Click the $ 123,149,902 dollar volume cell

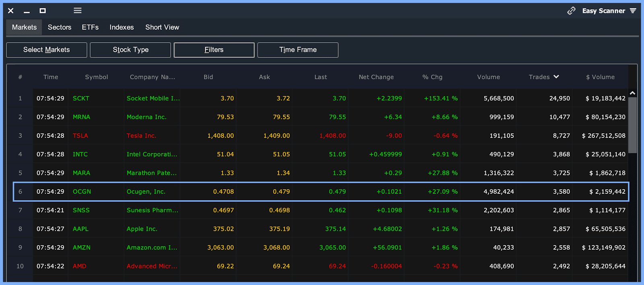point(604,247)
